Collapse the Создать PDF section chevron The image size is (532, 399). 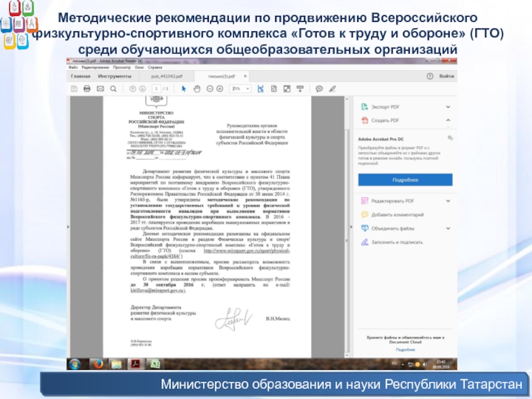pos(448,120)
